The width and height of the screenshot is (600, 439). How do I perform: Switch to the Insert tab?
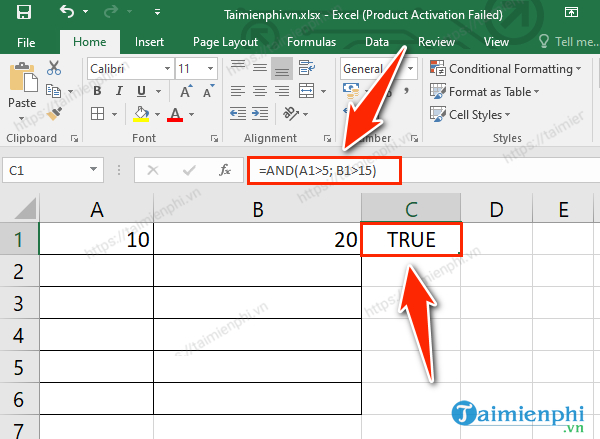[149, 42]
